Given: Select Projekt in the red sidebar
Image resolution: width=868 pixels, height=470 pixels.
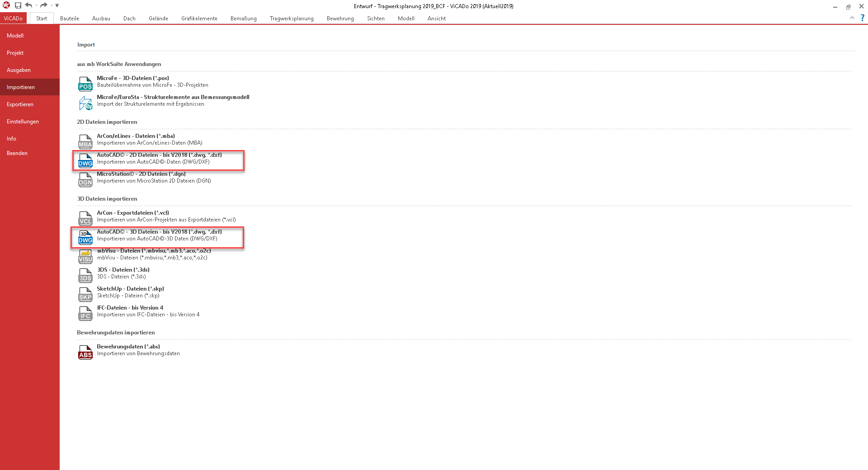Looking at the screenshot, I should [x=30, y=53].
